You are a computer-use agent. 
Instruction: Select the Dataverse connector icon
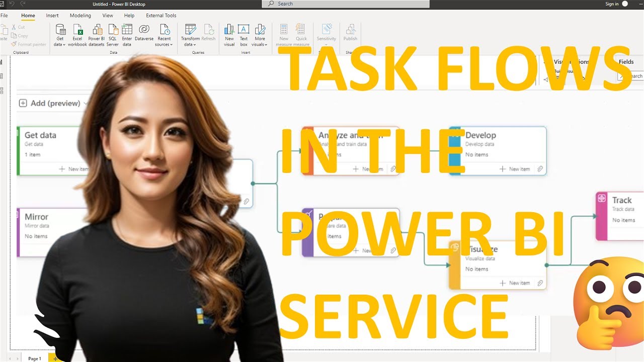tap(144, 29)
